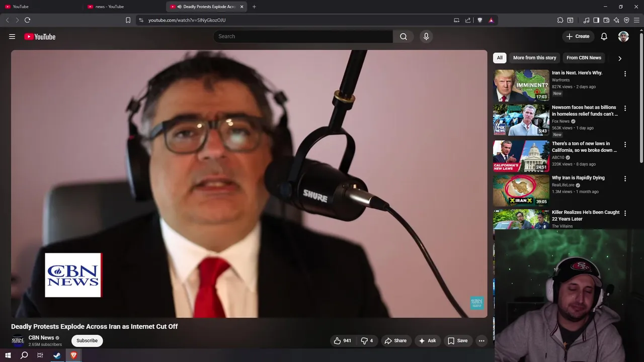This screenshot has height=362, width=644.
Task: Click the YouTube logo to go home
Action: 40,37
